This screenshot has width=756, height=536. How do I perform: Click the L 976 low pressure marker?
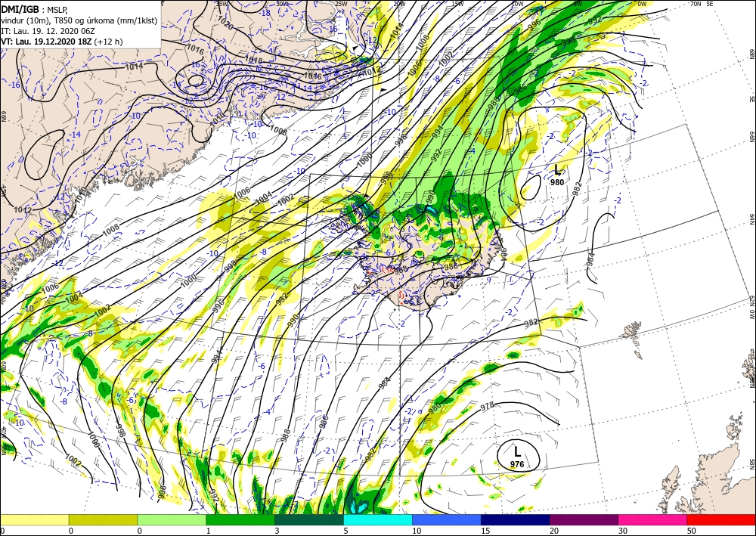click(517, 457)
